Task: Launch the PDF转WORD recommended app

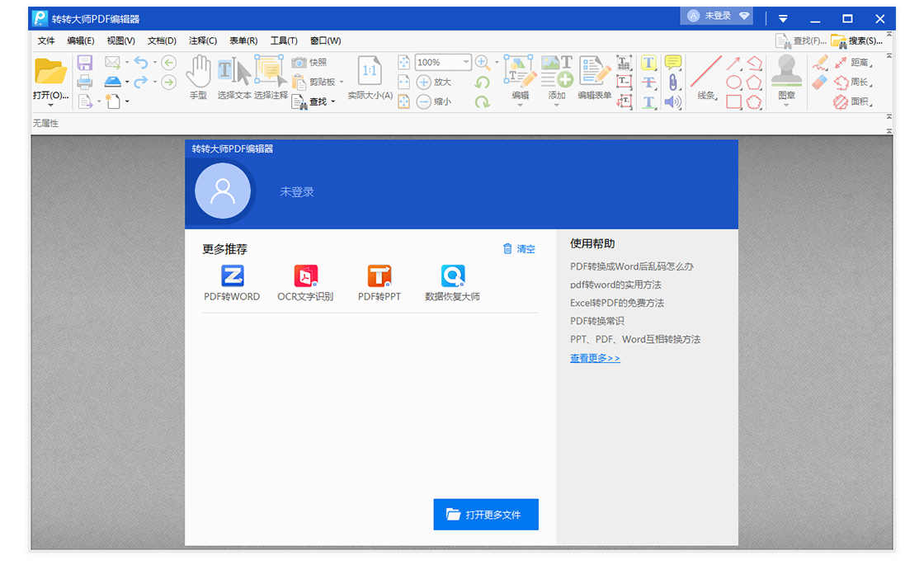Action: coord(232,284)
